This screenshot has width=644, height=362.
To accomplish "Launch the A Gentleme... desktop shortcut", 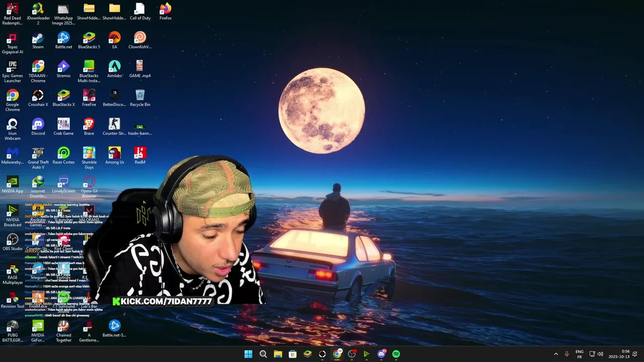I will [89, 331].
